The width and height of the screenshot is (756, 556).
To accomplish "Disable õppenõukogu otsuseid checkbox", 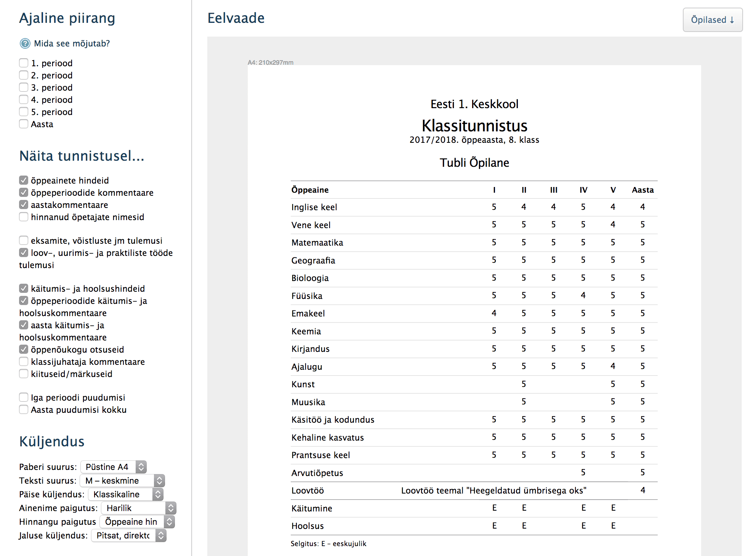I will (24, 349).
